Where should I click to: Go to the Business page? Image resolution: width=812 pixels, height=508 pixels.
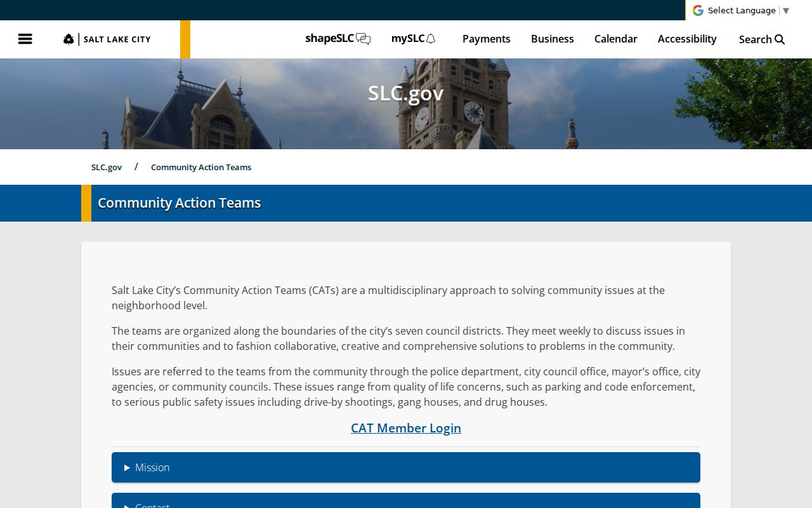pos(553,39)
